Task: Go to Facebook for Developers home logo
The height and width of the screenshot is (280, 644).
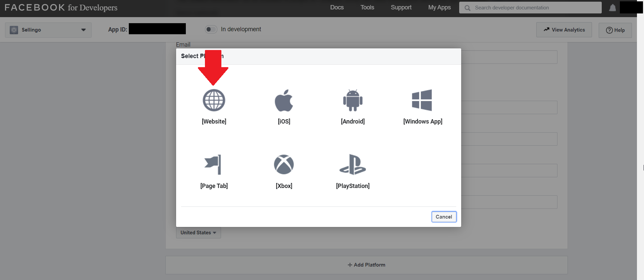Action: pyautogui.click(x=61, y=7)
